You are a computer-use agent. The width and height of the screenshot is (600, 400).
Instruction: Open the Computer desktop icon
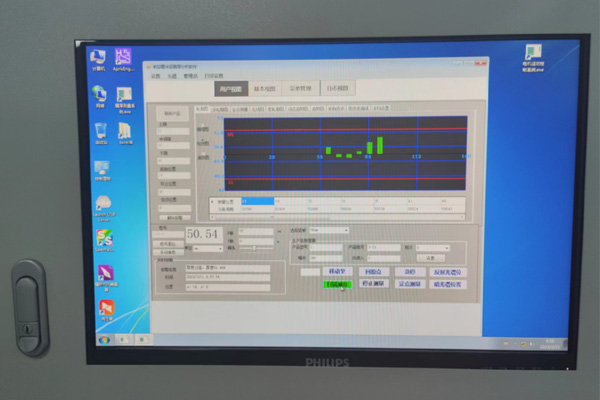[98, 58]
